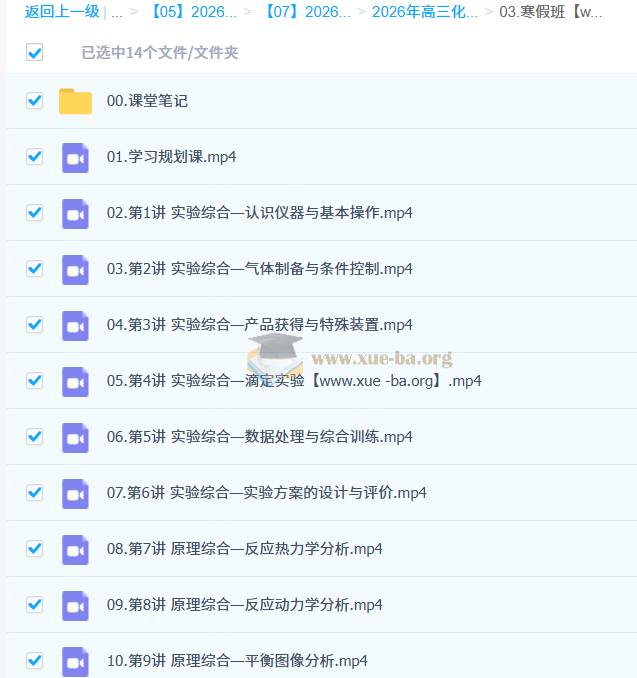Toggle the select-all checkbox in header
The width and height of the screenshot is (637, 678).
(x=34, y=53)
